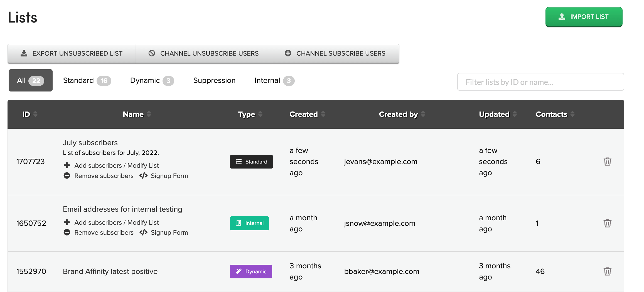Click the plus-circle icon for Channel Subscribe Users
The height and width of the screenshot is (292, 644).
[288, 53]
